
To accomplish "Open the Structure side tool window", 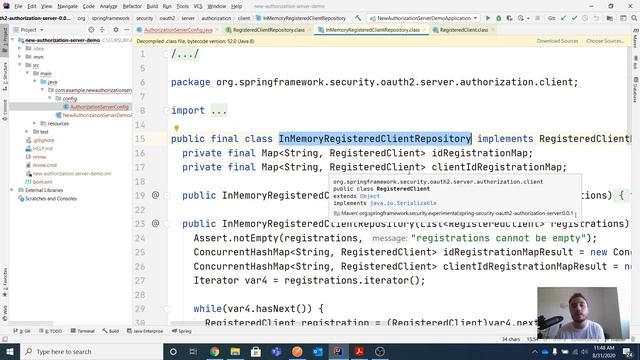I will click(5, 76).
